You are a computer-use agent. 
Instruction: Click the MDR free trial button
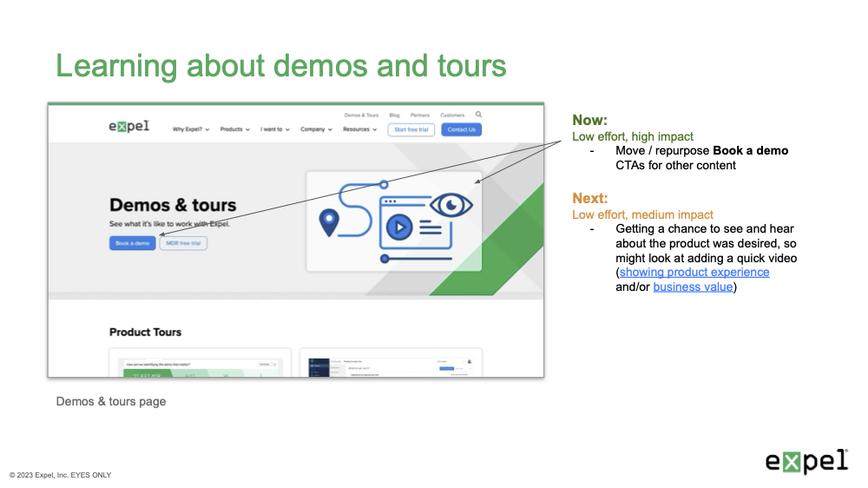click(183, 243)
